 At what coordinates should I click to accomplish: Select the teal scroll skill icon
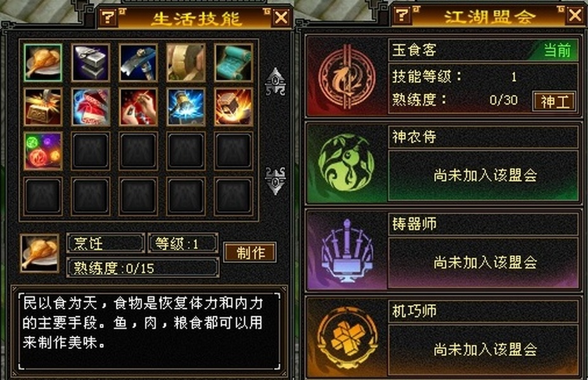233,63
